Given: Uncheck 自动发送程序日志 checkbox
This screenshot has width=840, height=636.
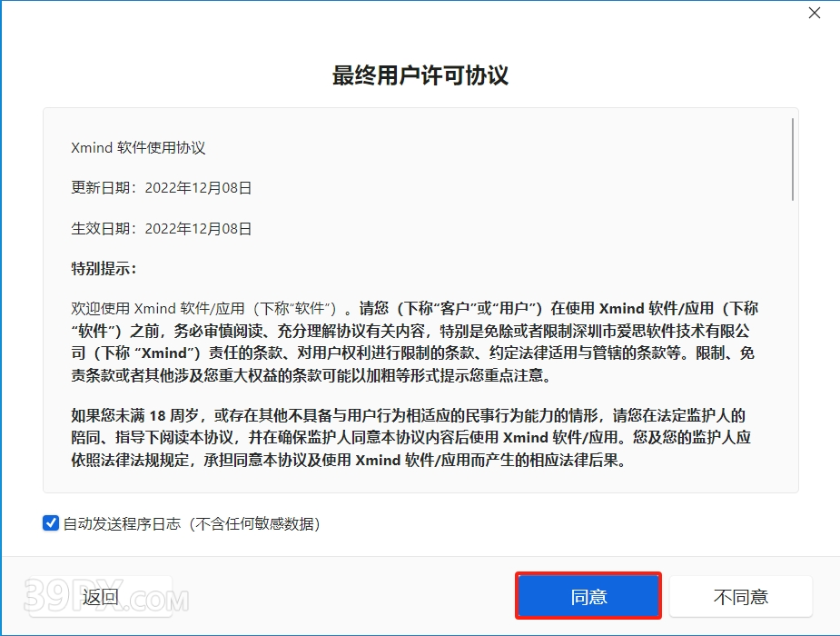Looking at the screenshot, I should pos(51,523).
